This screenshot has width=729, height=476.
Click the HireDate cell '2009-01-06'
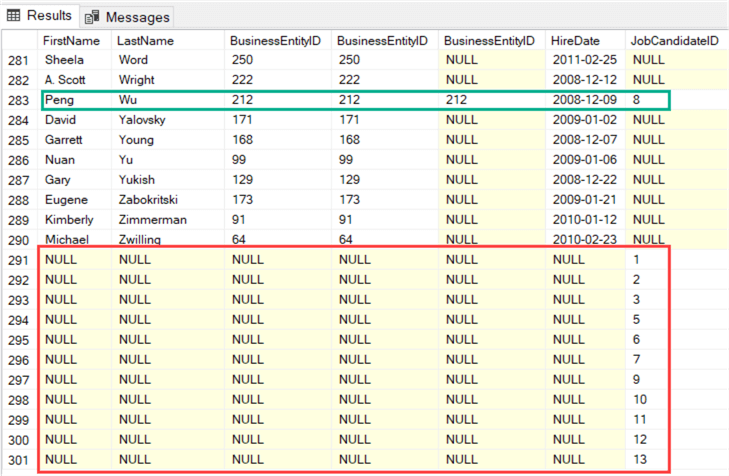click(x=585, y=160)
